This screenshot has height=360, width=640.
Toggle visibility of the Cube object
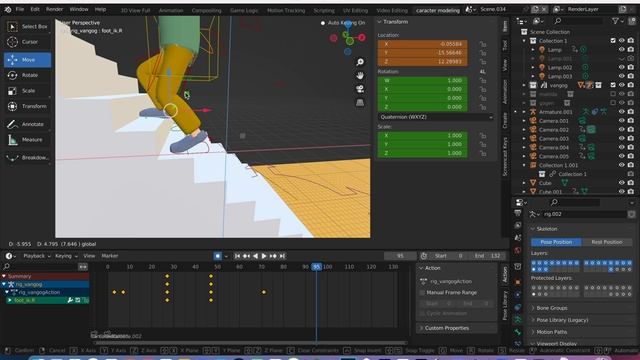click(x=622, y=183)
